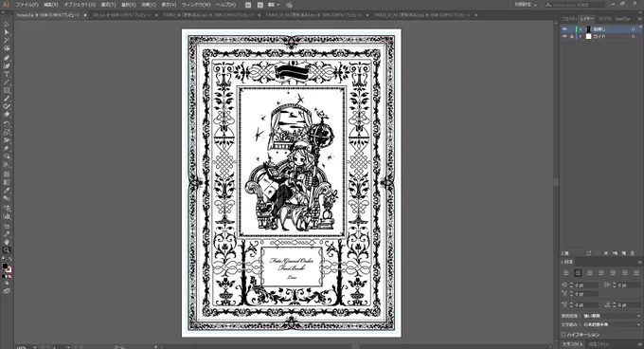The image size is (644, 349).
Task: Close the hyousi2.ai document tab
Action: [x=85, y=15]
